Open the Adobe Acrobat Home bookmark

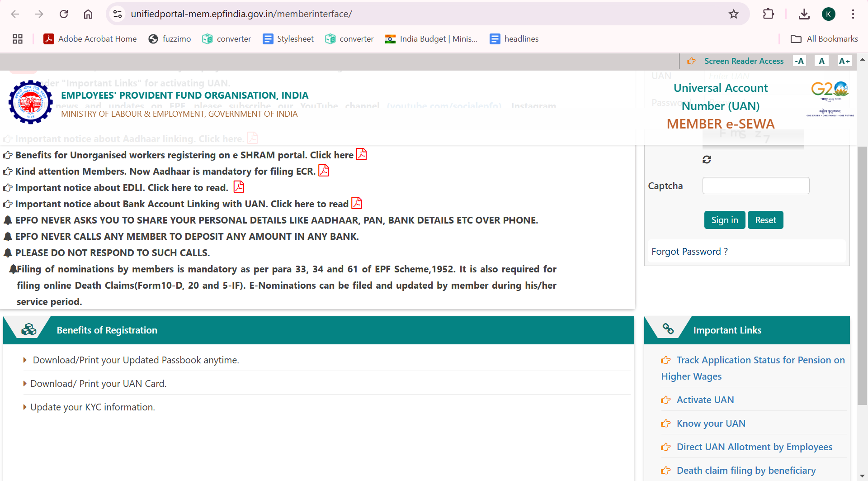[x=90, y=39]
